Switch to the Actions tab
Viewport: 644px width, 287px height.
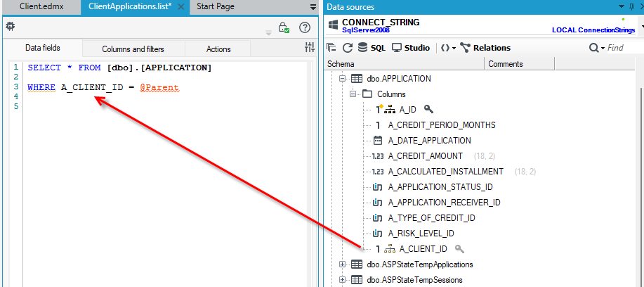pyautogui.click(x=218, y=49)
